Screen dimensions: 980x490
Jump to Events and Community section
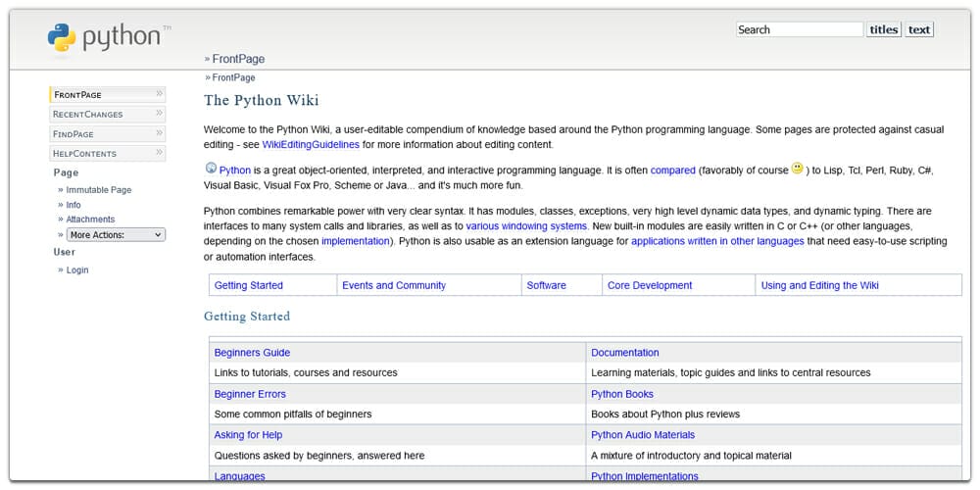[x=394, y=285]
